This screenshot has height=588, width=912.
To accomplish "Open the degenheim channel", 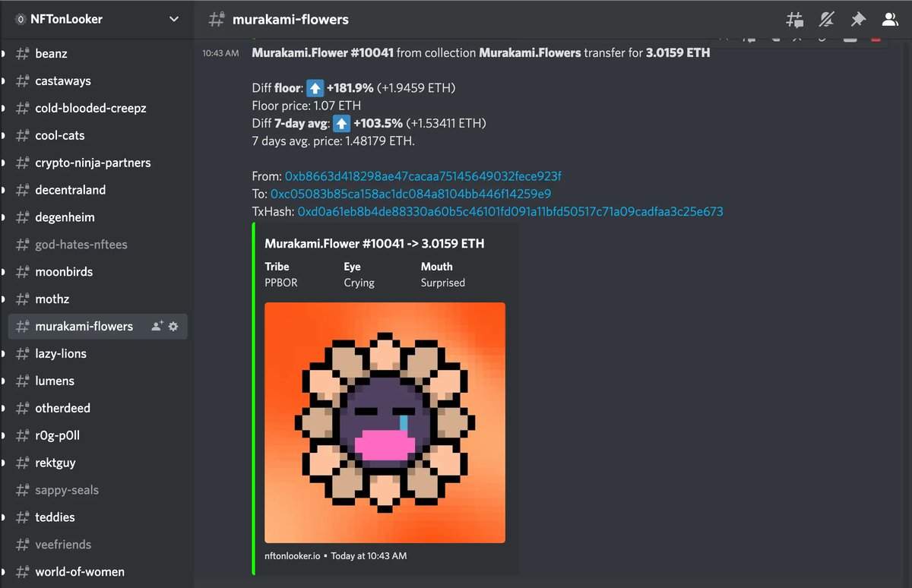I will [x=97, y=217].
